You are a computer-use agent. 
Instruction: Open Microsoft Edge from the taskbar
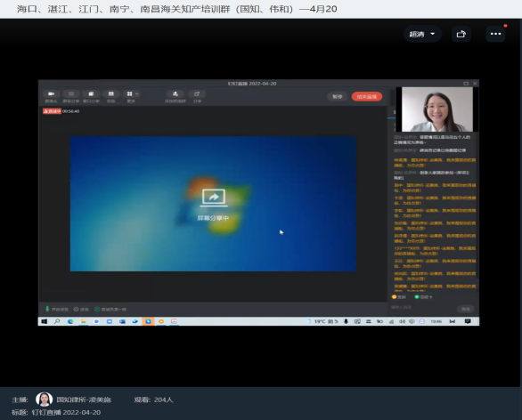pyautogui.click(x=70, y=321)
